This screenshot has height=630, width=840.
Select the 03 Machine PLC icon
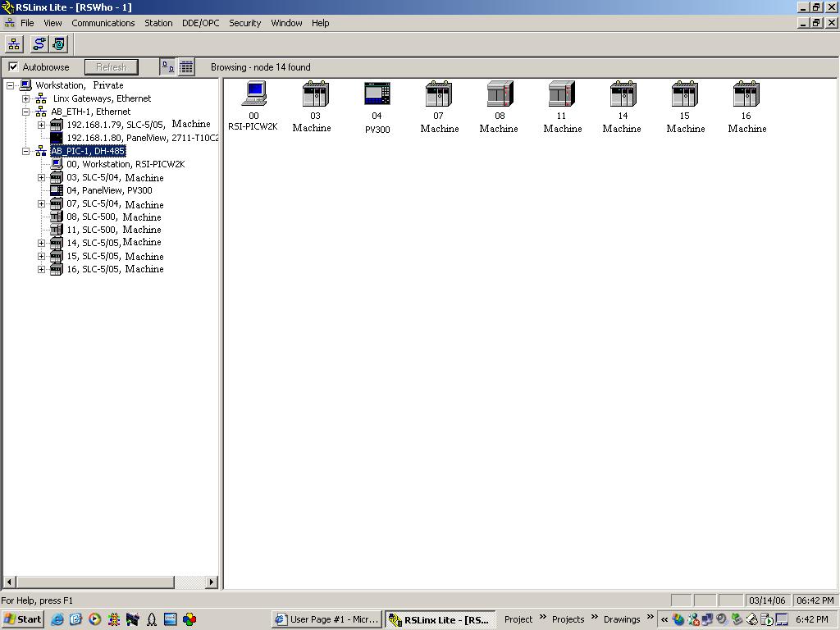point(315,94)
